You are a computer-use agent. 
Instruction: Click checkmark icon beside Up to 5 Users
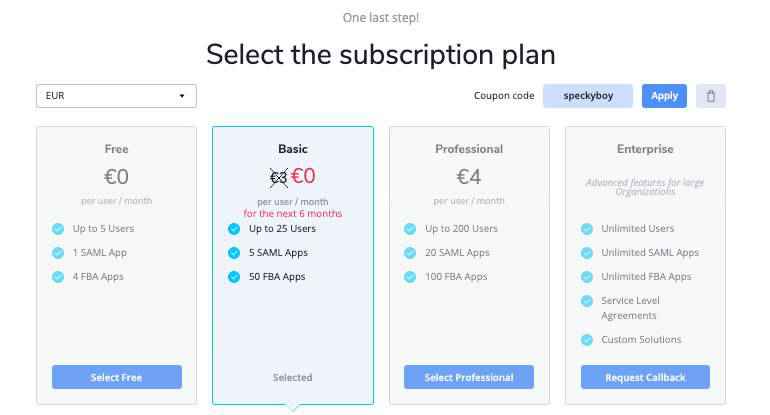pyautogui.click(x=58, y=228)
